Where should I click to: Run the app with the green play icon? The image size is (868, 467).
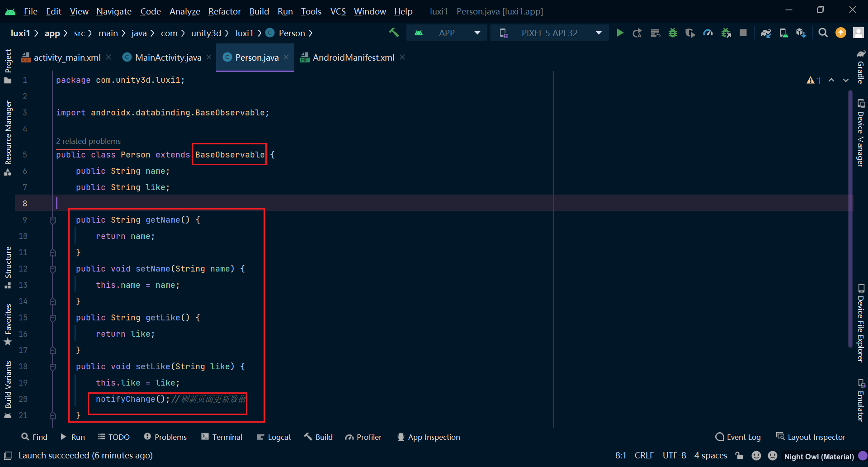coord(620,33)
